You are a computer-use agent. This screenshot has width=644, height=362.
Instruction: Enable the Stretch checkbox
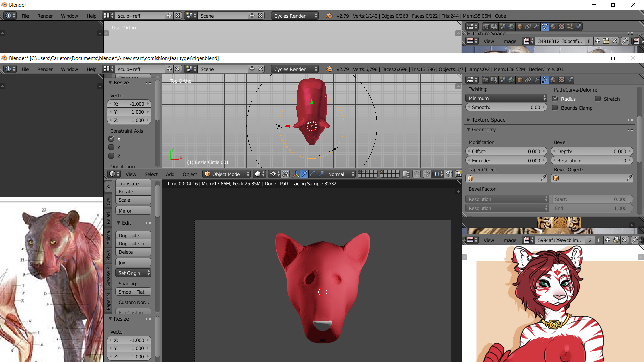(598, 99)
